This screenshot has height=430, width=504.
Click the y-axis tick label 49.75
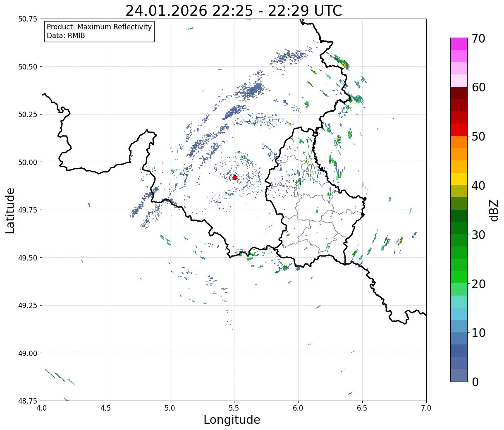[28, 210]
